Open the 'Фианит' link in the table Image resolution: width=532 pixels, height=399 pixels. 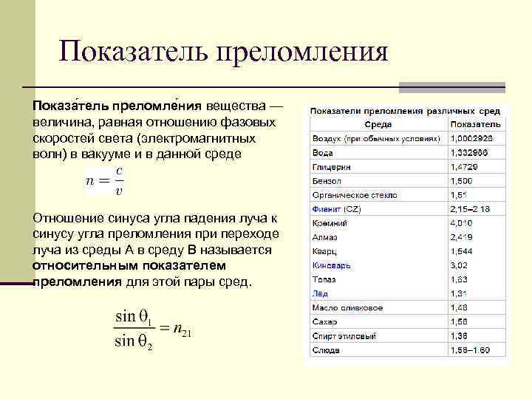[x=326, y=209]
